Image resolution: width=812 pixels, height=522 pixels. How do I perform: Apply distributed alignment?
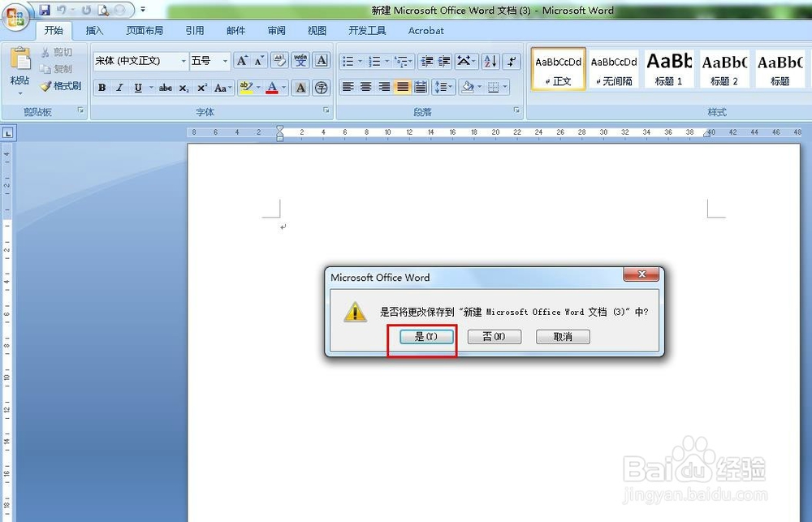421,87
